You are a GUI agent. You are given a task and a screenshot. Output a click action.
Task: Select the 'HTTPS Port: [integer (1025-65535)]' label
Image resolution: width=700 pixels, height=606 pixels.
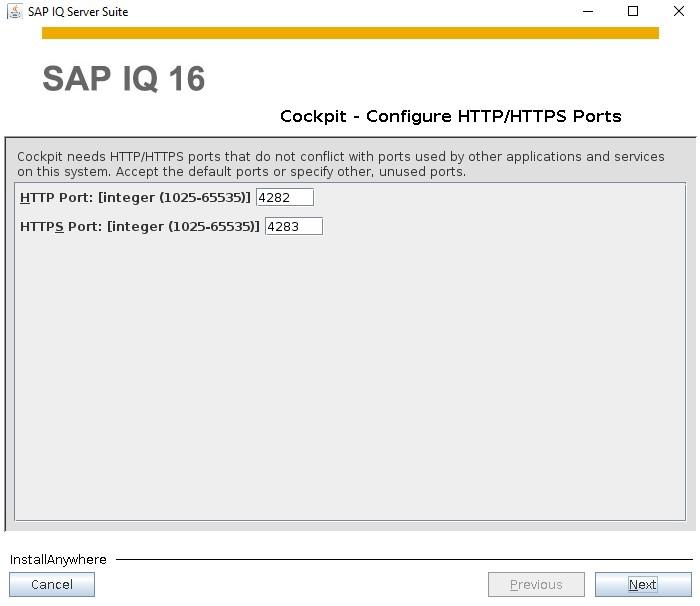tap(140, 226)
